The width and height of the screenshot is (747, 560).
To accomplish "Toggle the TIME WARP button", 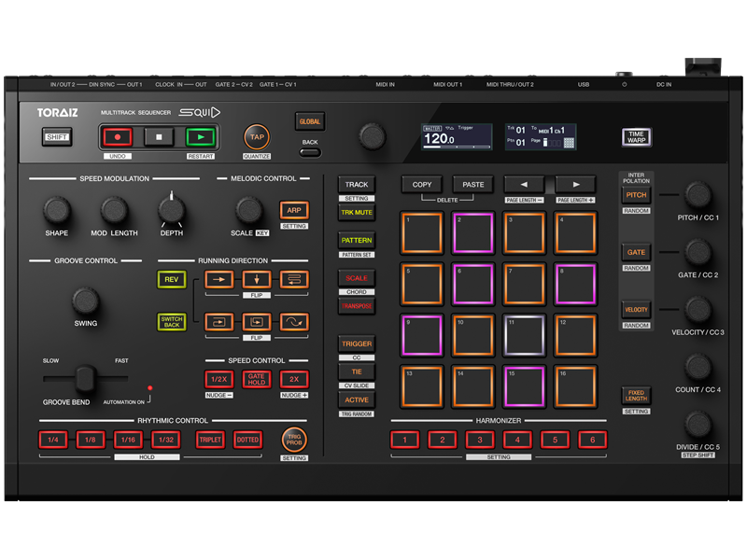I will click(x=636, y=137).
